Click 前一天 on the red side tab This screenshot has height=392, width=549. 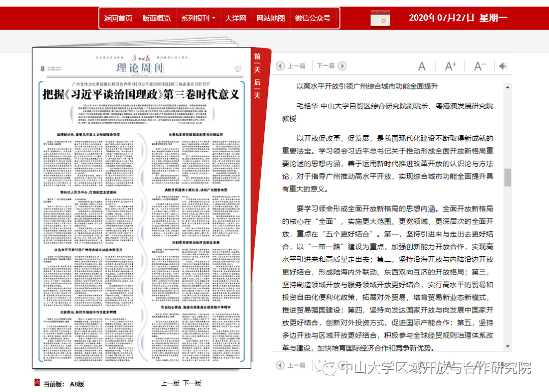pos(257,63)
